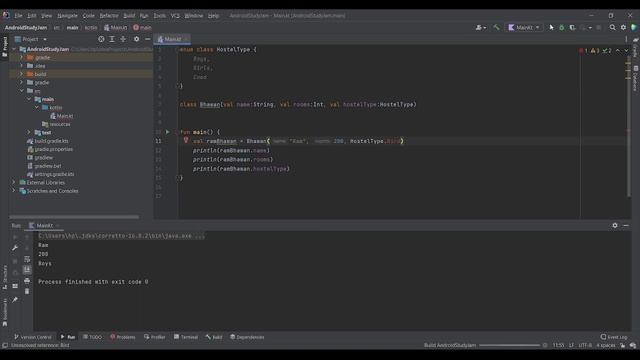Click the green Debug bug icon
640x360 pixels.
click(x=562, y=27)
